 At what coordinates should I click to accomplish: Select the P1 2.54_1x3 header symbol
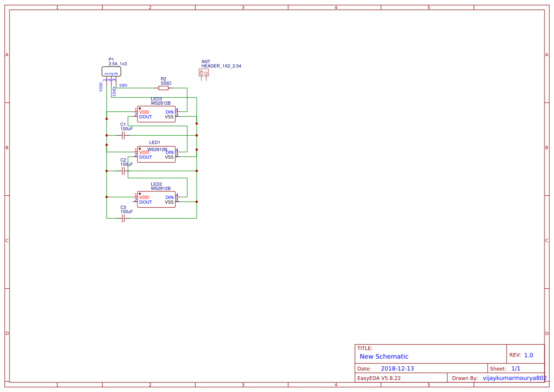click(110, 71)
